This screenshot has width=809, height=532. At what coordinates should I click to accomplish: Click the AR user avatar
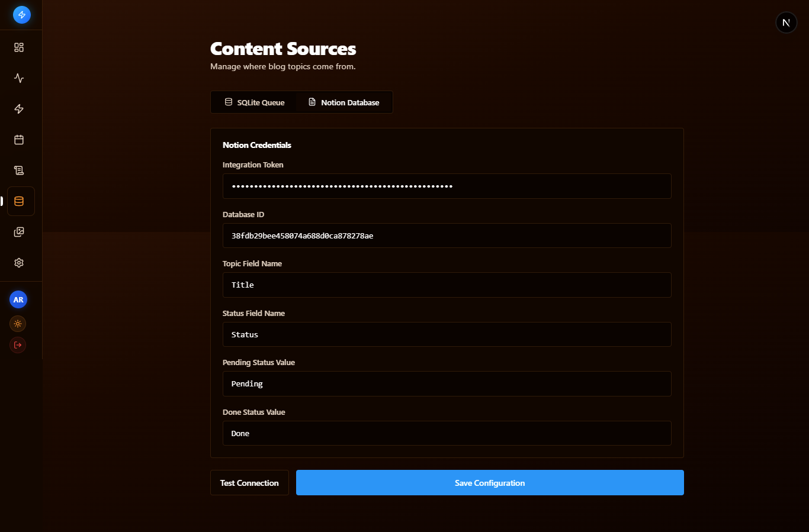tap(18, 299)
